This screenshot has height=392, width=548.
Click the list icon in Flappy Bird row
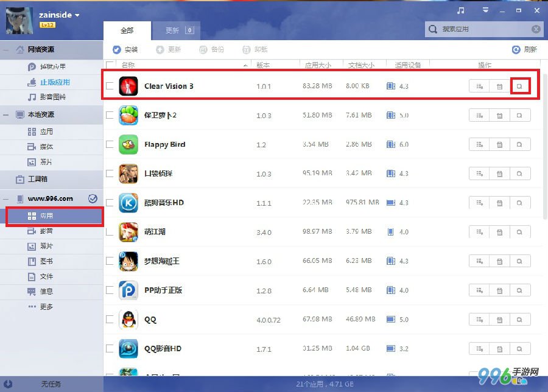coord(480,144)
